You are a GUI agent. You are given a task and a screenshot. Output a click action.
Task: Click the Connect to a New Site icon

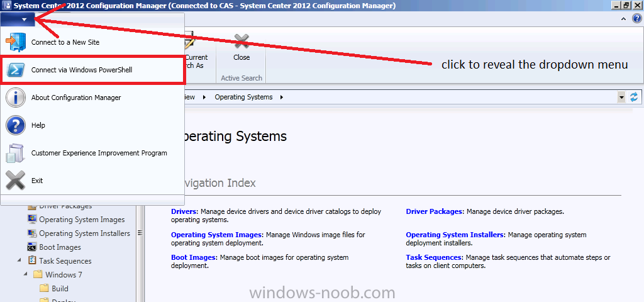pyautogui.click(x=15, y=42)
